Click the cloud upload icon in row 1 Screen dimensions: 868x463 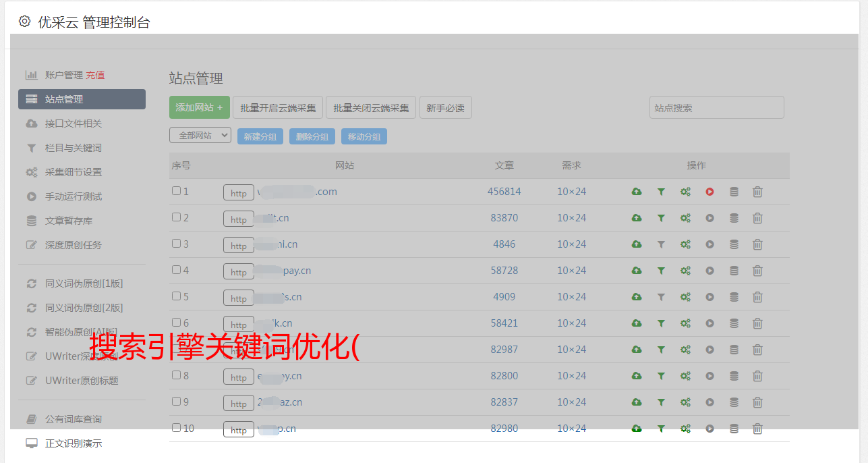tap(636, 192)
